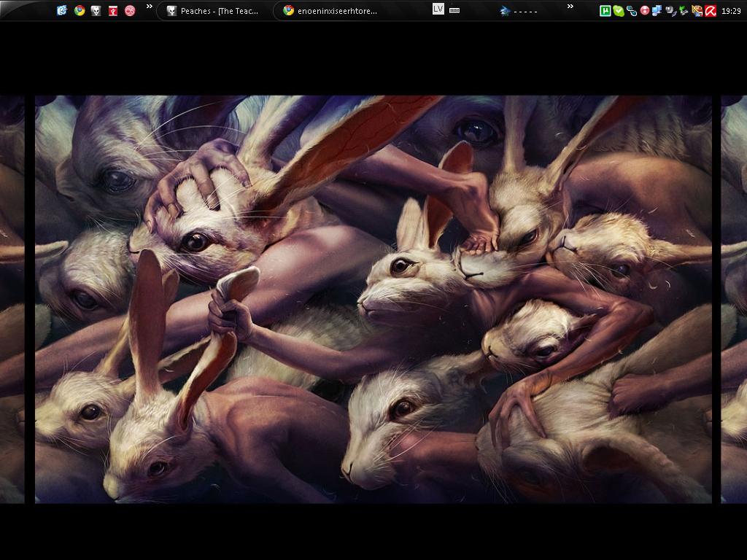
Task: Click the blue arrow toolbar icon beside dashes
Action: click(x=505, y=11)
